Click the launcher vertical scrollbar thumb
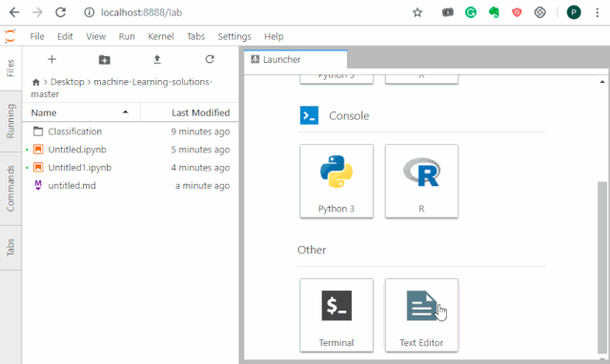The height and width of the screenshot is (364, 610). click(x=601, y=268)
